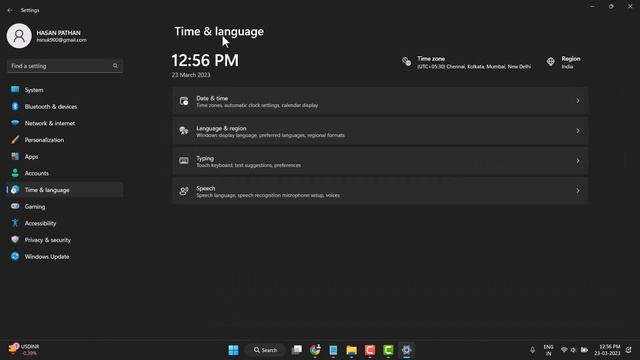Expand Speech via its chevron arrow
Image resolution: width=640 pixels, height=360 pixels.
[x=578, y=191]
